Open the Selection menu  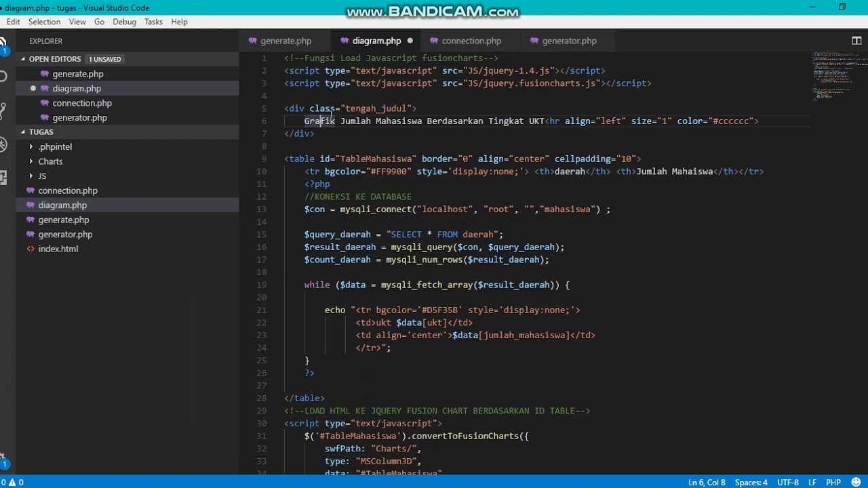44,22
